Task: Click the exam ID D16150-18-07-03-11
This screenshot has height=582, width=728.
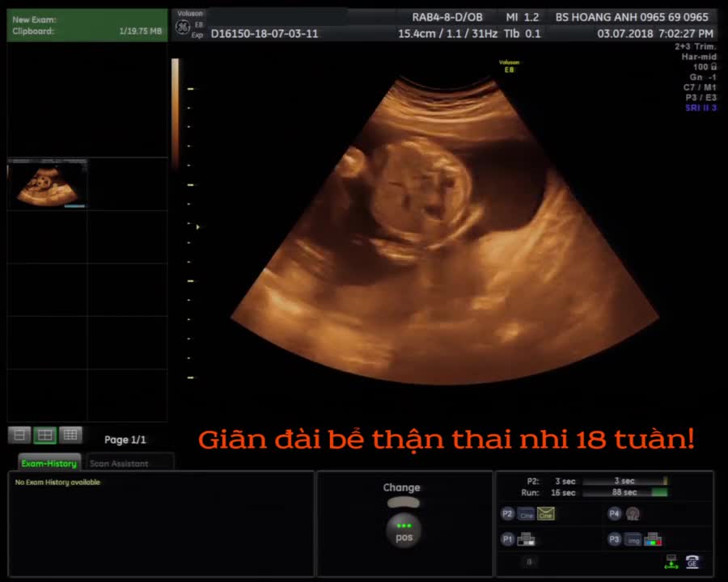Action: pyautogui.click(x=265, y=33)
